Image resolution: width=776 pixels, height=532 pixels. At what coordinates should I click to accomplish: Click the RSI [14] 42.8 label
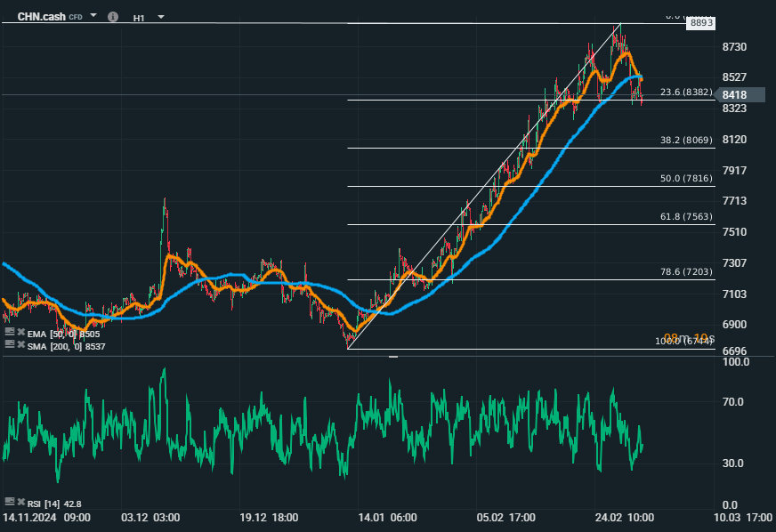[54, 504]
